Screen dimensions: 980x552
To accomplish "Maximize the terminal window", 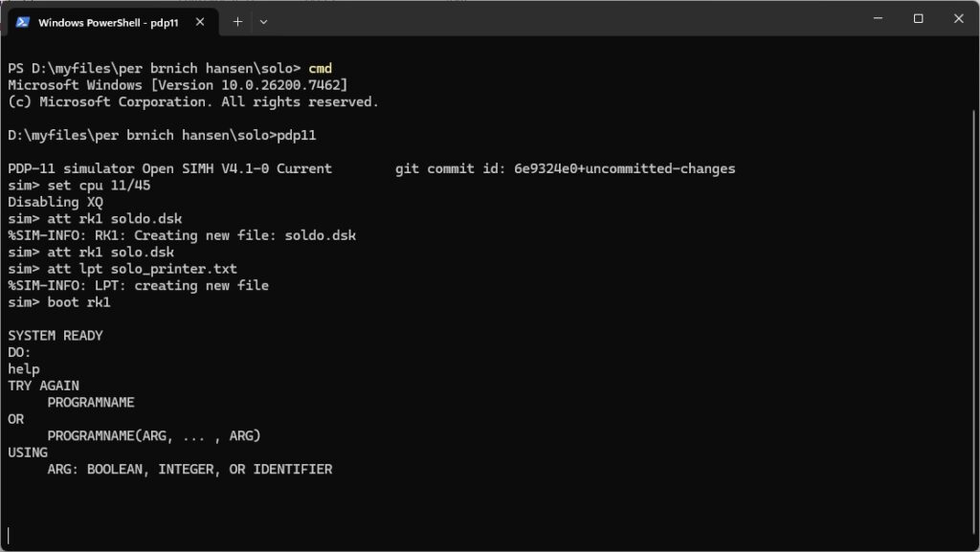I will (x=918, y=19).
